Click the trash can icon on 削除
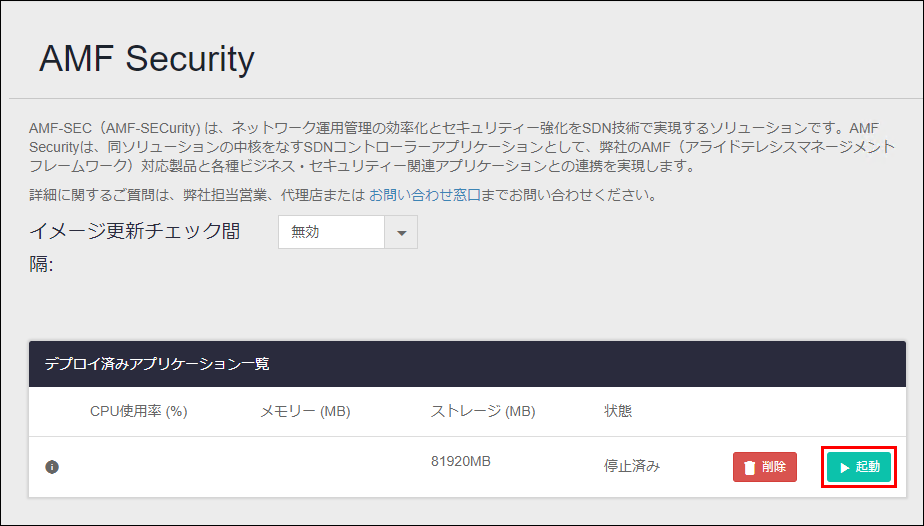Image resolution: width=924 pixels, height=526 pixels. coord(750,468)
